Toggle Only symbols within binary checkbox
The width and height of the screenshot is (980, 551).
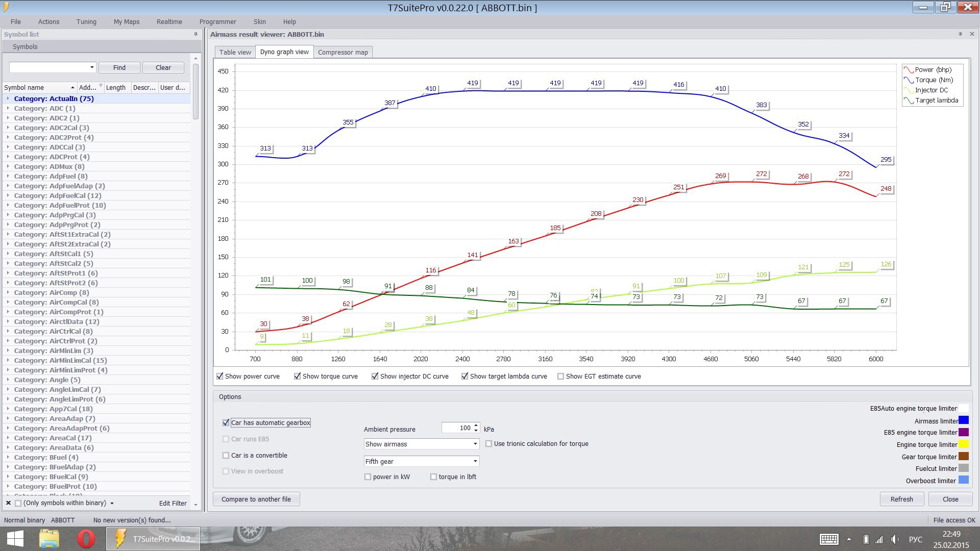[18, 503]
